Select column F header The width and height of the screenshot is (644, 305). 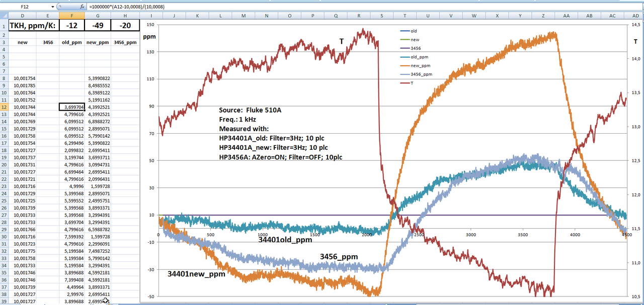coord(72,16)
